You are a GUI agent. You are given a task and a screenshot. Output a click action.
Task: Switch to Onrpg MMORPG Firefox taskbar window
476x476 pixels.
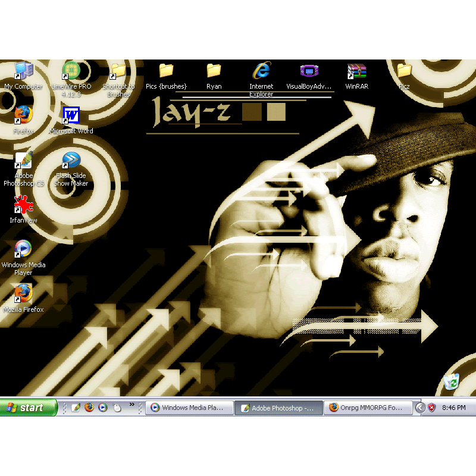click(x=368, y=408)
